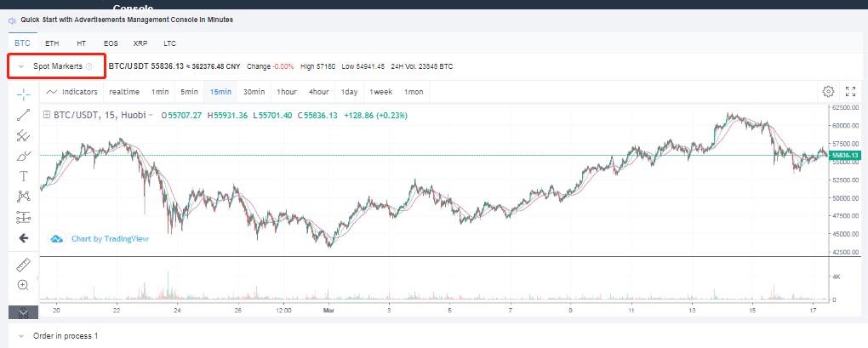868x348 pixels.
Task: Click the Low 54941.45 value
Action: (363, 66)
